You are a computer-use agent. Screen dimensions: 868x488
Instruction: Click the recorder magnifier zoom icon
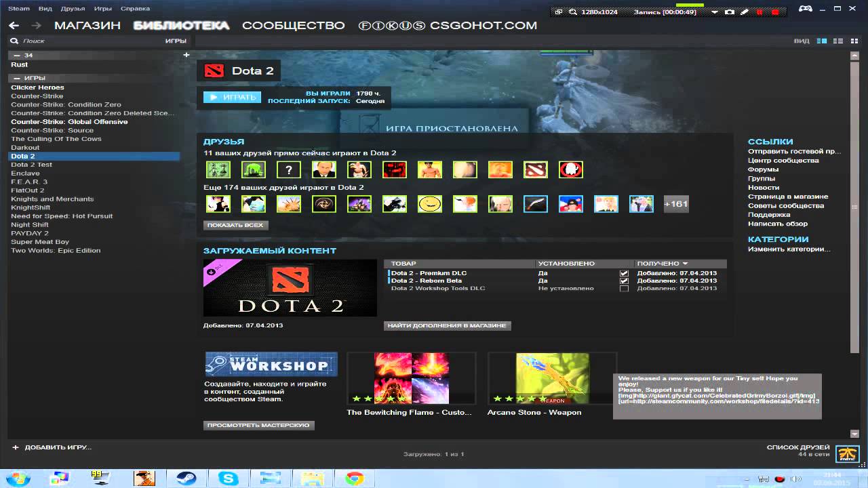pos(573,12)
